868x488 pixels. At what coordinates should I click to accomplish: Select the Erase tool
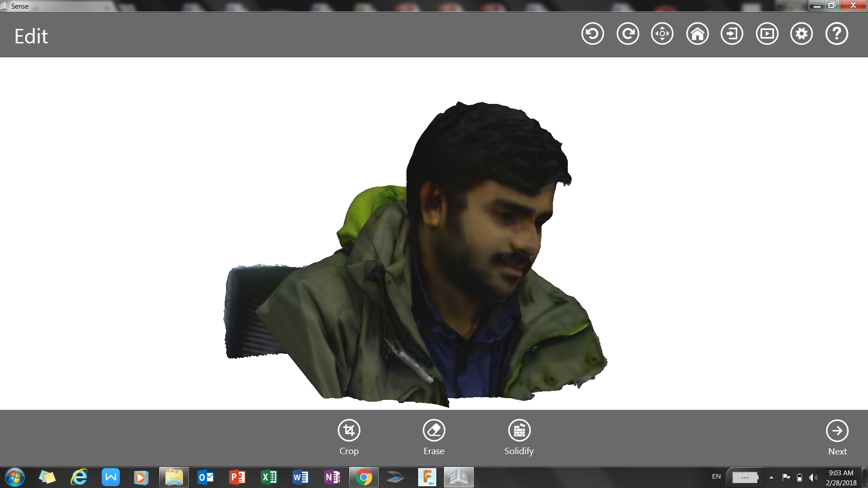[x=434, y=437]
